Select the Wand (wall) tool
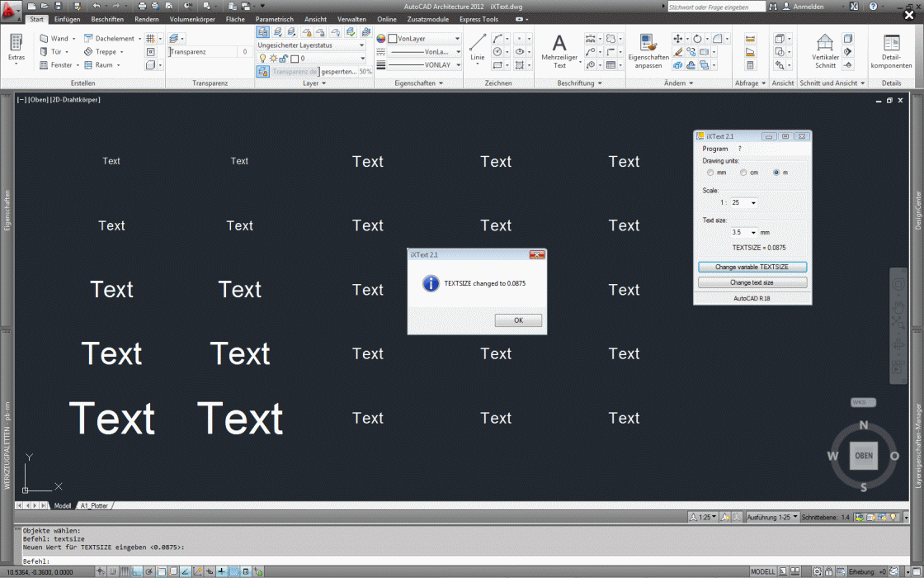Screen dimensions: 924x578 [57, 38]
